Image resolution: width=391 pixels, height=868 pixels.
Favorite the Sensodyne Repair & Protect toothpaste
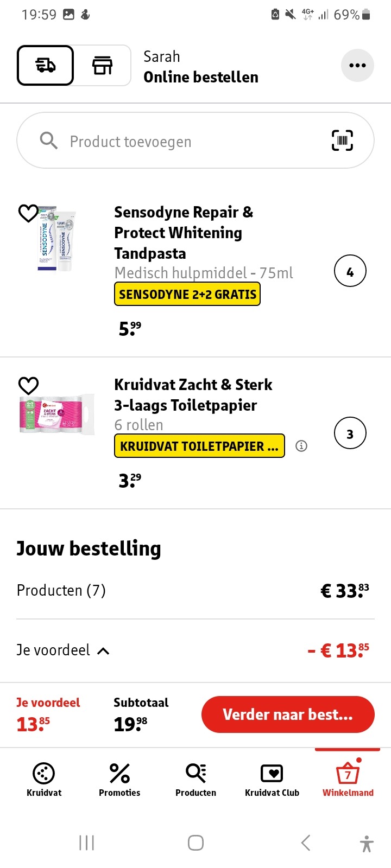coord(29,214)
